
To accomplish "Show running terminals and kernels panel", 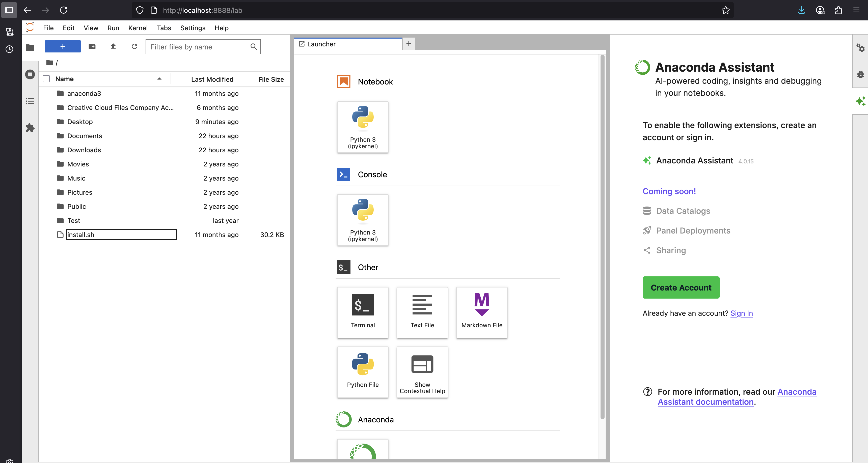I will 30,74.
